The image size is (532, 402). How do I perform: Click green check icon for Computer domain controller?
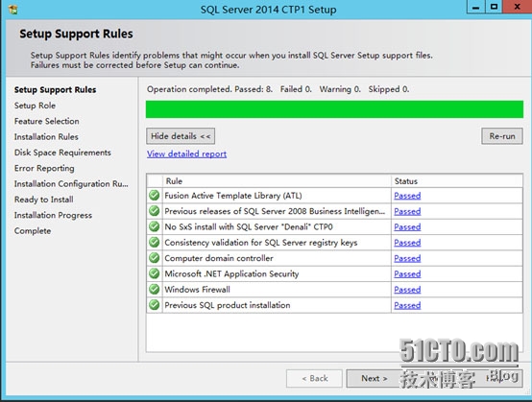click(155, 258)
